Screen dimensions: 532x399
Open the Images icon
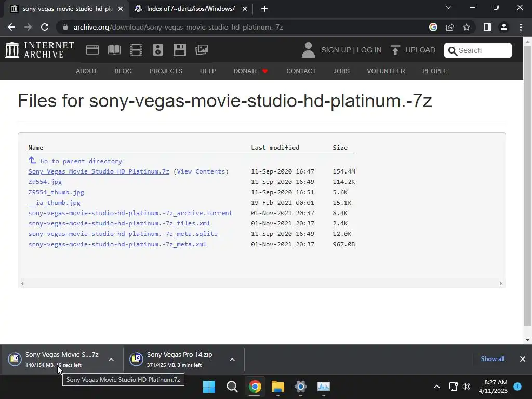[202, 50]
